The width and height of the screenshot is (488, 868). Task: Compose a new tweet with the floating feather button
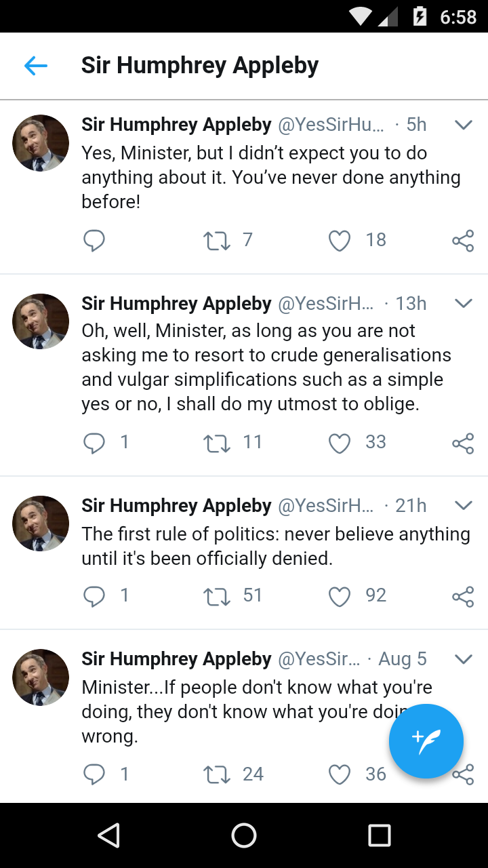426,741
